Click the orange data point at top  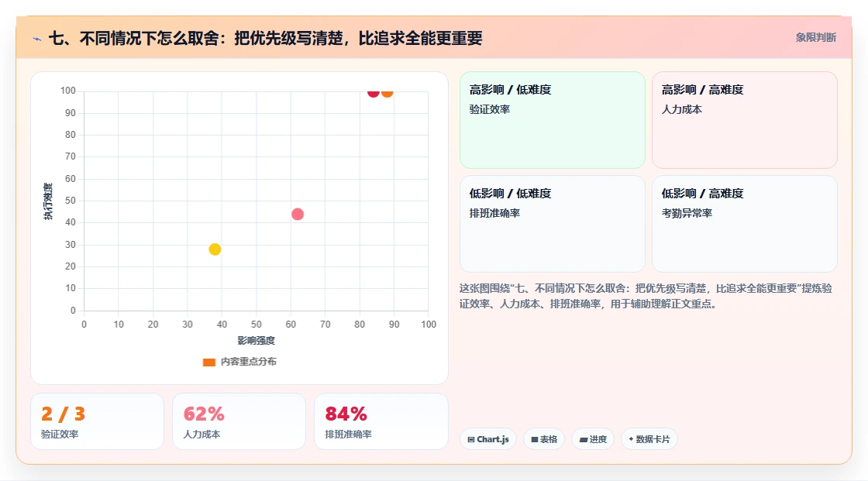pos(387,92)
